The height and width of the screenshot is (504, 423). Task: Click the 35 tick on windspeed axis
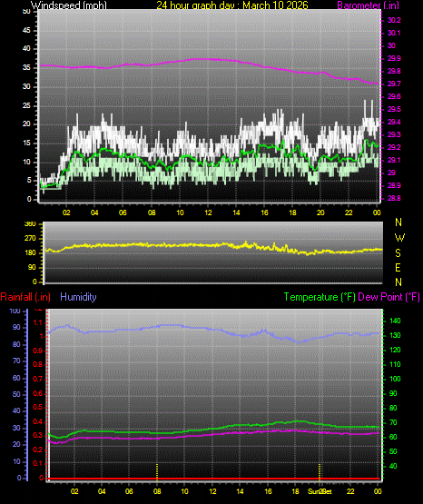pyautogui.click(x=26, y=68)
